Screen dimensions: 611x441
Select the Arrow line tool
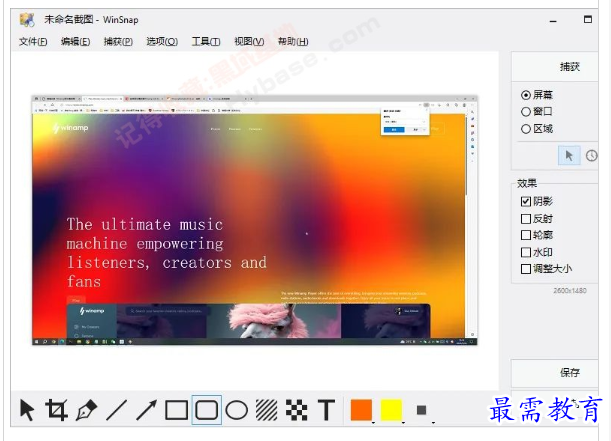pyautogui.click(x=147, y=410)
